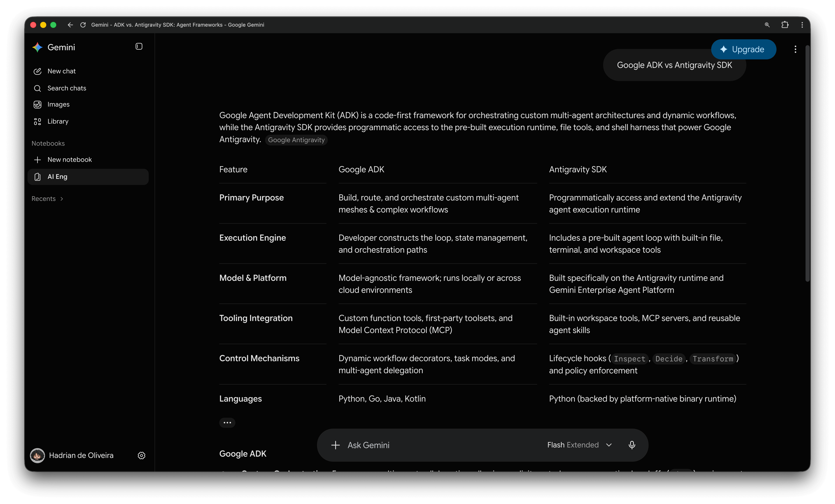Click the 'Tooling Integration' row label
835x504 pixels.
(256, 318)
